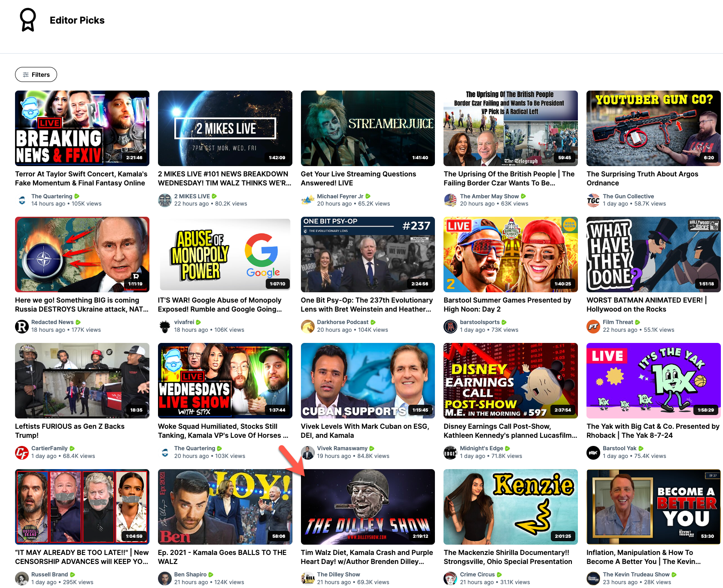723x588 pixels.
Task: Open the Filters button
Action: [36, 75]
